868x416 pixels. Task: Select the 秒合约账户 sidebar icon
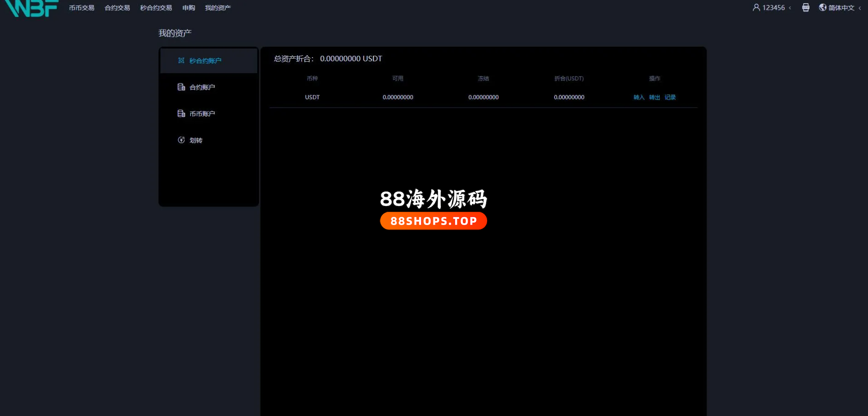pyautogui.click(x=181, y=61)
